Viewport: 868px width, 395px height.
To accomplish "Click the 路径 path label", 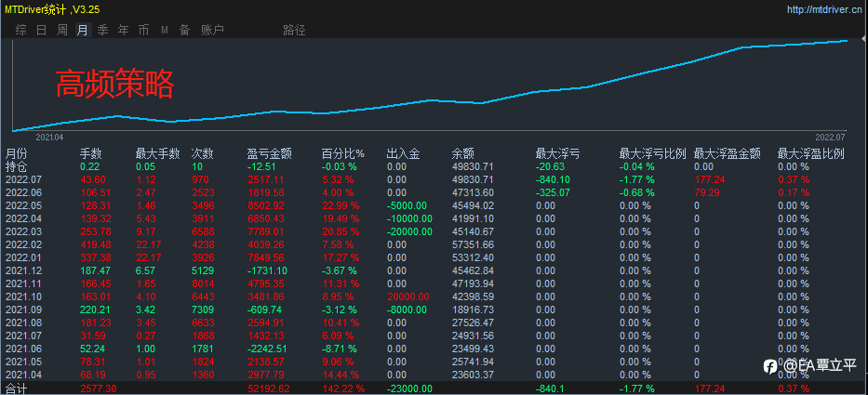I will [x=294, y=30].
